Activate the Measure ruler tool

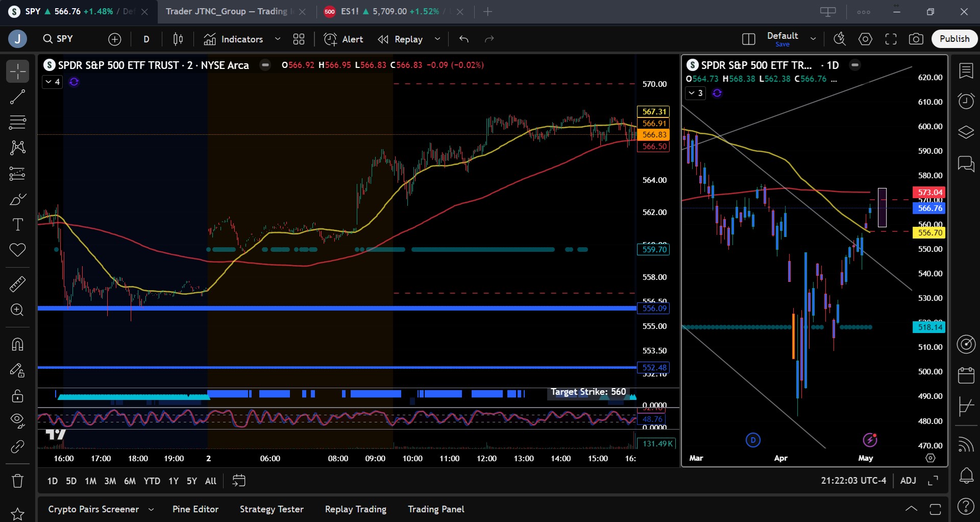17,284
